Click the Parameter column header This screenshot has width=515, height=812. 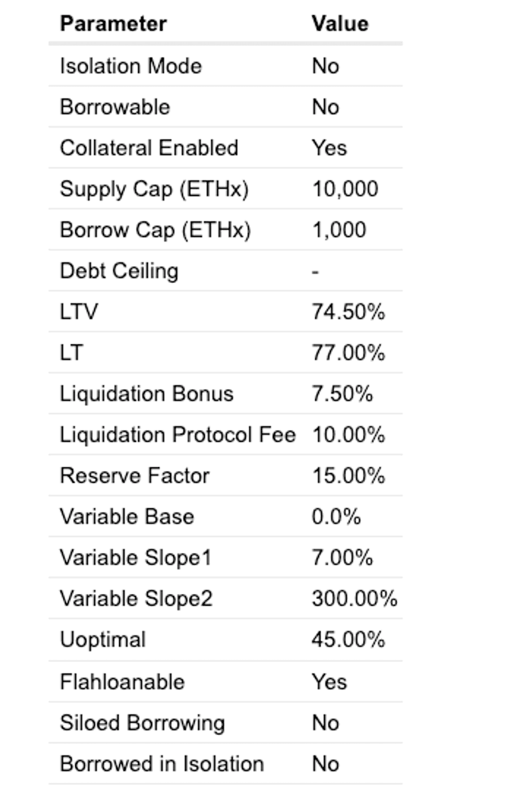(x=113, y=24)
